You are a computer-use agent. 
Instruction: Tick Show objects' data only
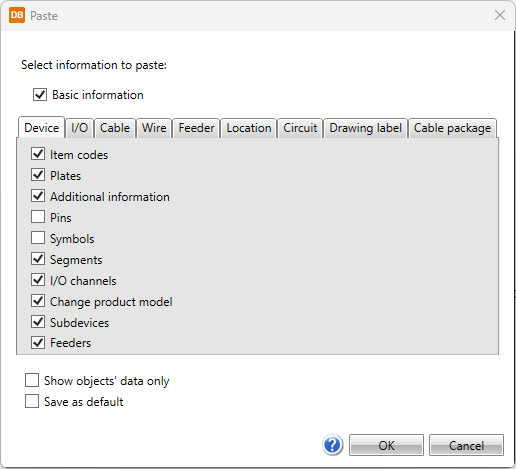(x=32, y=380)
